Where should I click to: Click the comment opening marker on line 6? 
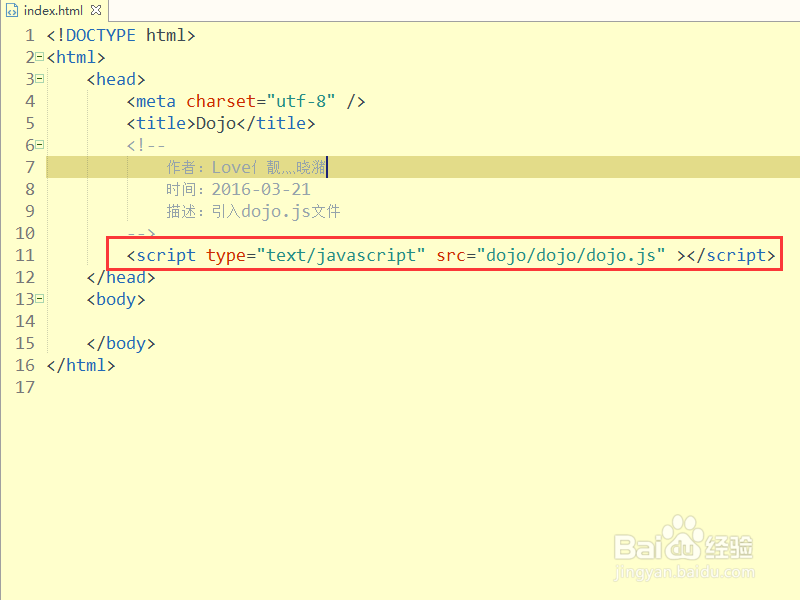coord(146,145)
